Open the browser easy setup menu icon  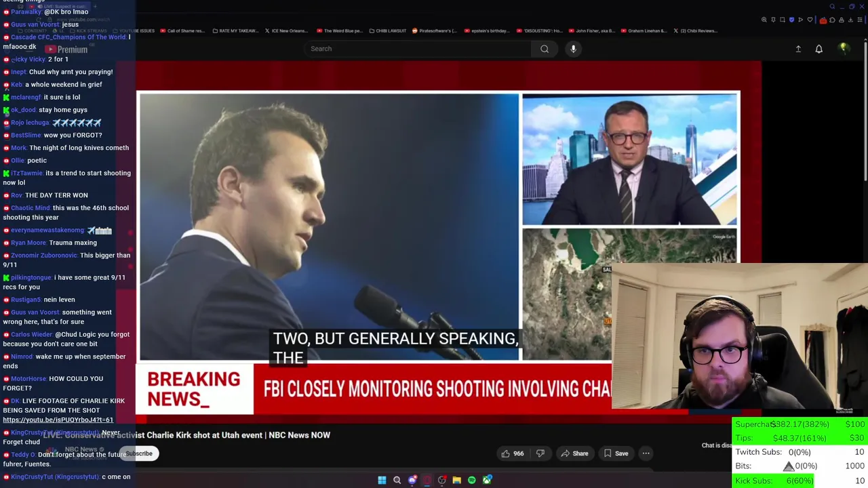click(x=860, y=20)
